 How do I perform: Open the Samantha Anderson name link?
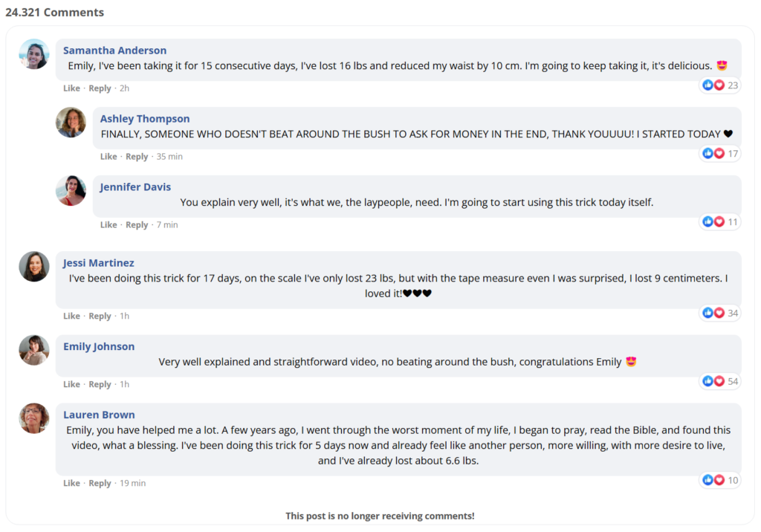[115, 51]
